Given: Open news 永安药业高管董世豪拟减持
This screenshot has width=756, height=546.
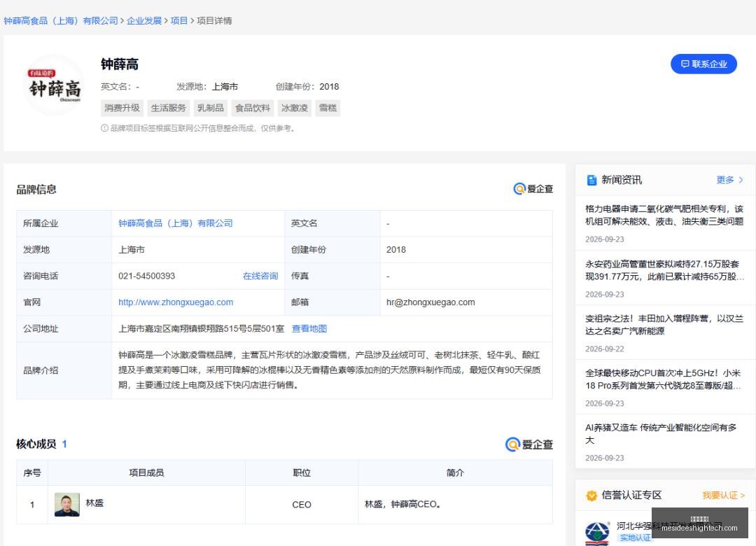Looking at the screenshot, I should click(x=664, y=270).
